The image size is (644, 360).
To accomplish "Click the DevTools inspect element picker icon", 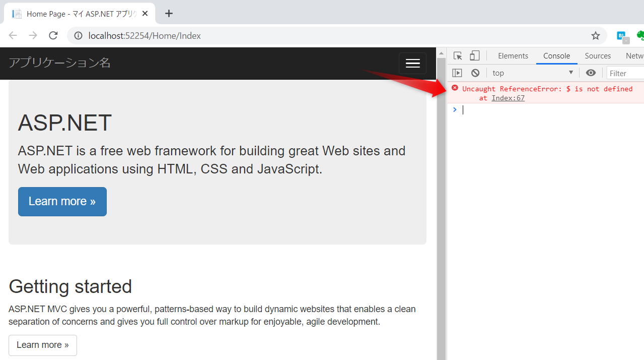I will coord(458,56).
